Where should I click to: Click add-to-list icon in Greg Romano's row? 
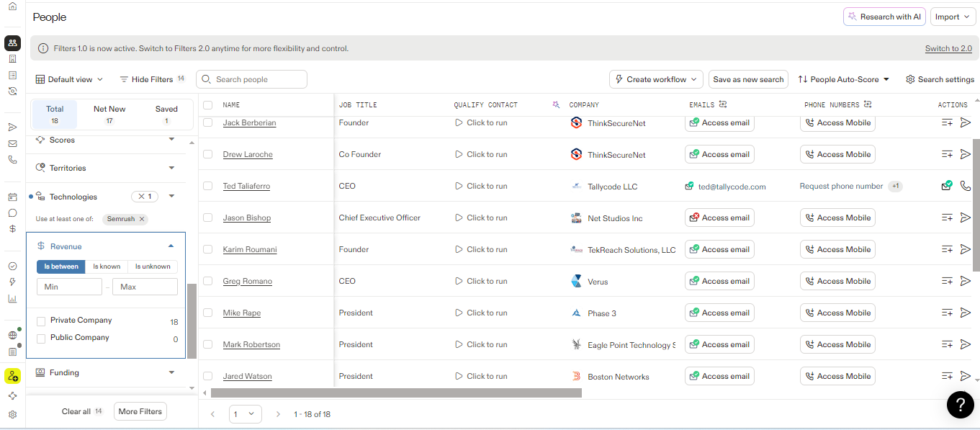947,281
